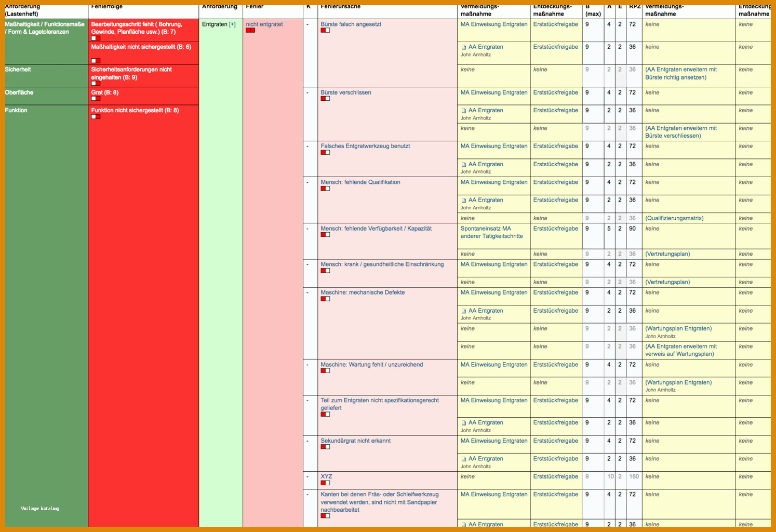Click (AA Entgraten erweitern mit Bürste verschliessen)

(681, 132)
